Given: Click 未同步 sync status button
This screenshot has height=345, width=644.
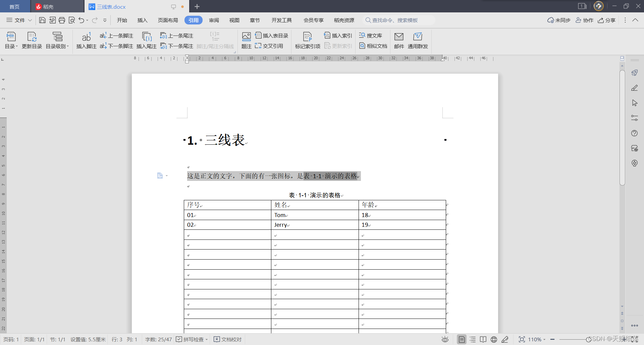Looking at the screenshot, I should click(559, 20).
